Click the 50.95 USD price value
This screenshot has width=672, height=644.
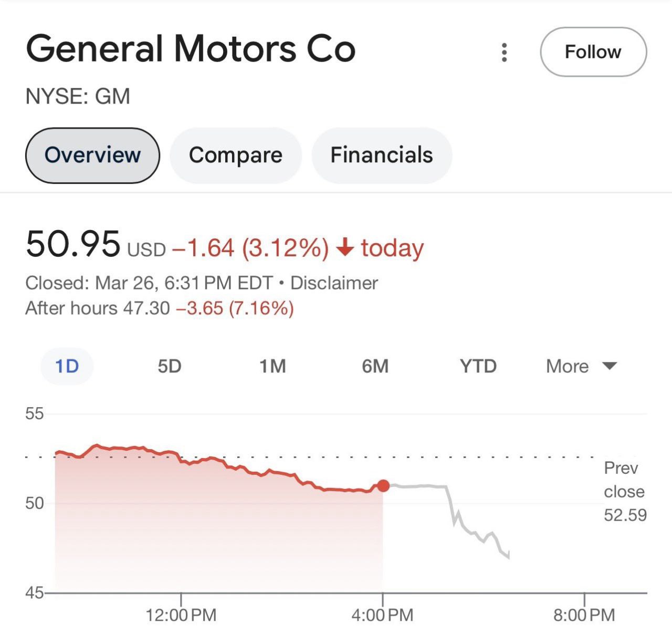pyautogui.click(x=73, y=245)
